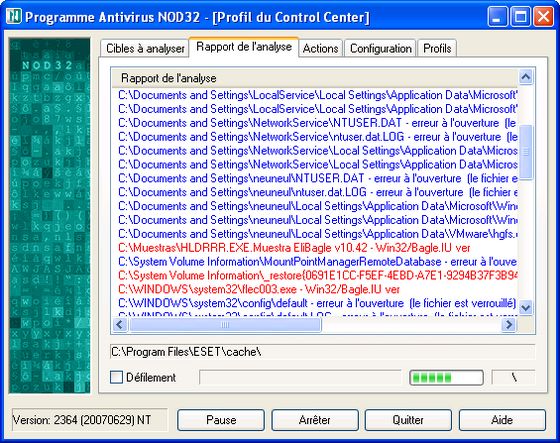Minimize the NOD32 window
Viewport: 560px width, 443px height.
pyautogui.click(x=497, y=16)
